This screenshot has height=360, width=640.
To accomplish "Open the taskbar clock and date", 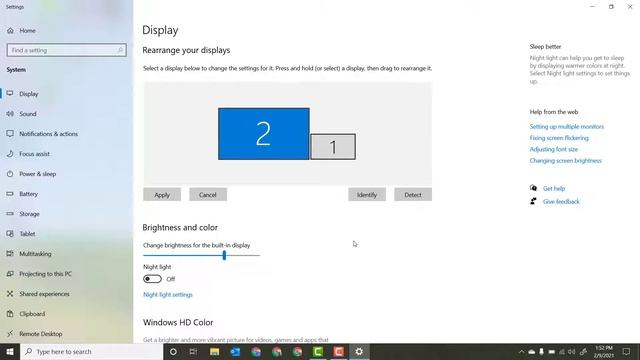I will tap(604, 351).
